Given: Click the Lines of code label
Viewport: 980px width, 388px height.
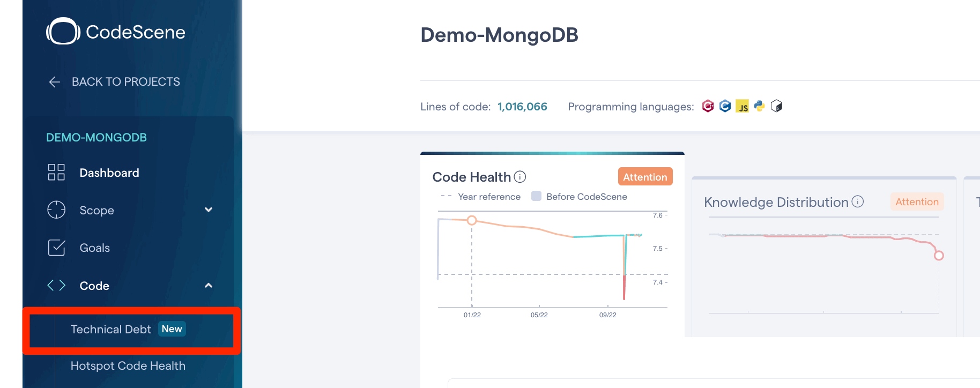Looking at the screenshot, I should point(456,107).
